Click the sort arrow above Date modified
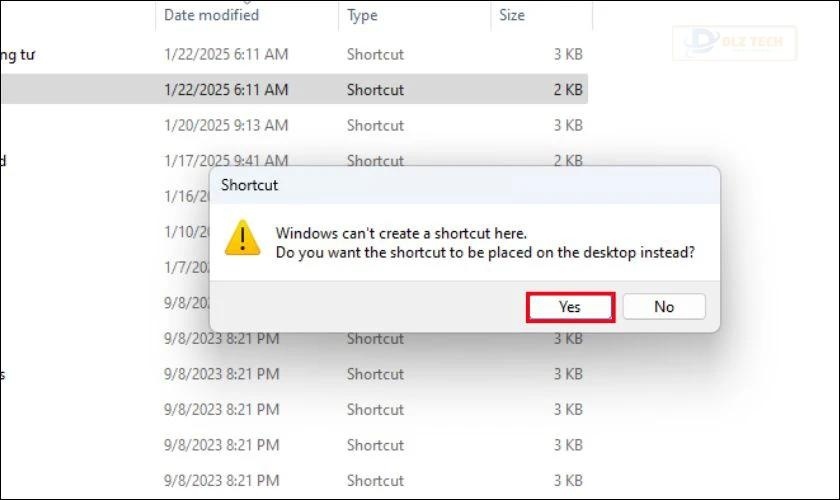 (x=247, y=2)
